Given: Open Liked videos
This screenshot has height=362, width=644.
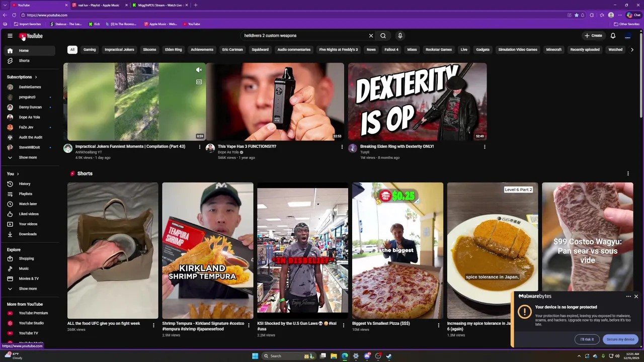Looking at the screenshot, I should tap(30, 214).
